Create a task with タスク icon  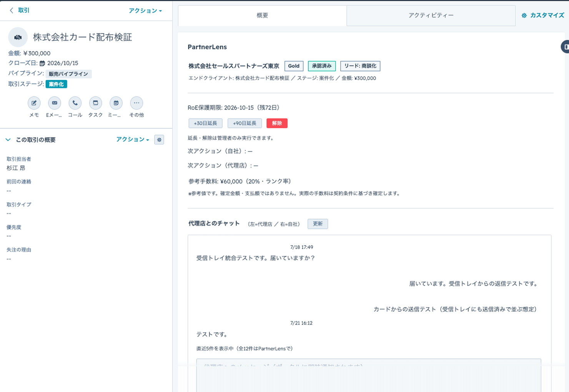pyautogui.click(x=95, y=103)
